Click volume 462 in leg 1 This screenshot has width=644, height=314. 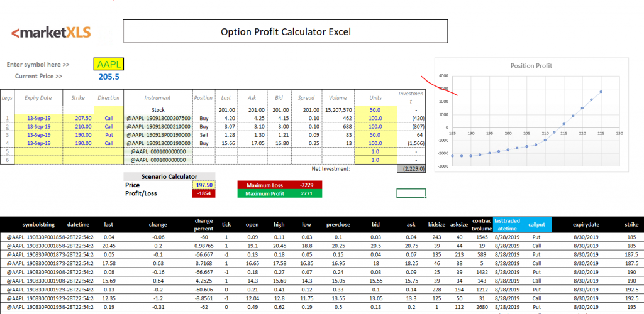(337, 118)
